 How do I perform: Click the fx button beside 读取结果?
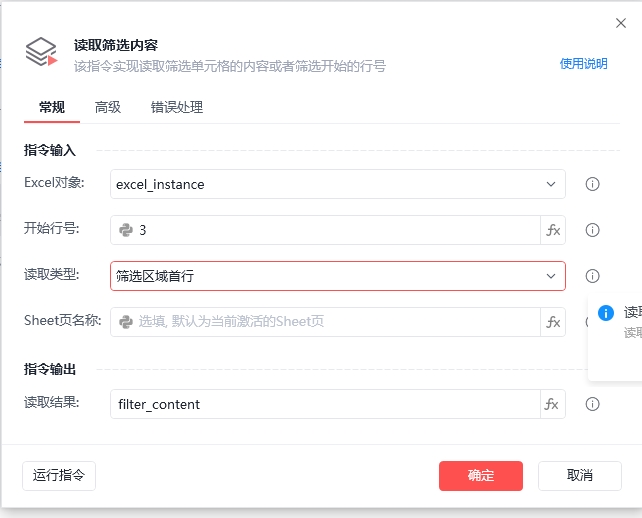pos(553,404)
